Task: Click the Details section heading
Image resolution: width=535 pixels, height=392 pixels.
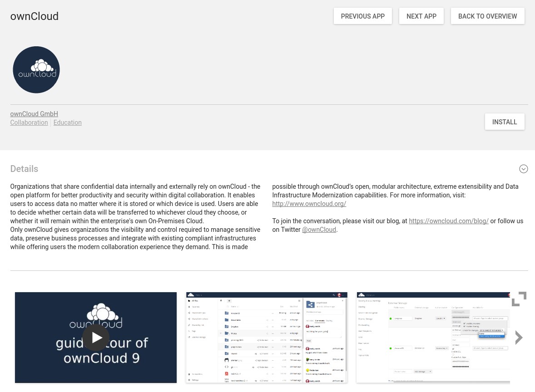Action: coord(24,169)
